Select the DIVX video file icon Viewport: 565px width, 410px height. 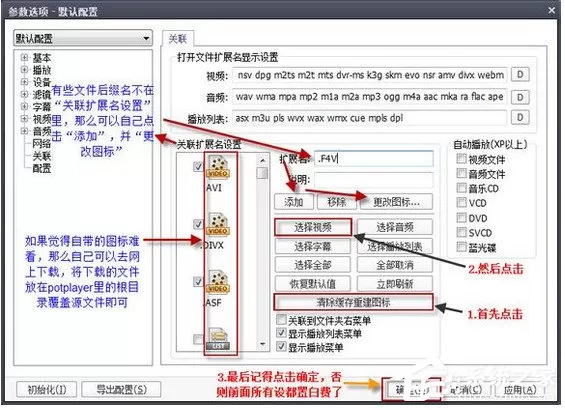(x=218, y=225)
